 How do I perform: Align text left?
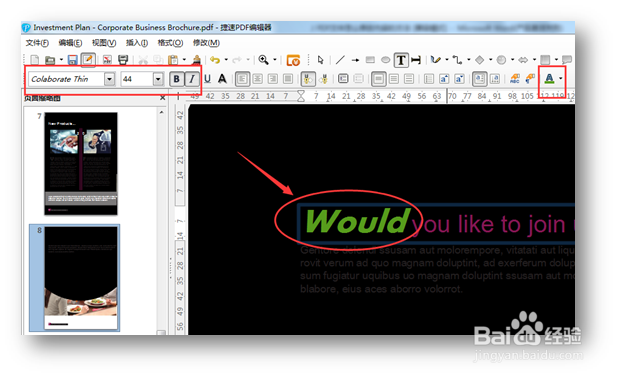(242, 79)
